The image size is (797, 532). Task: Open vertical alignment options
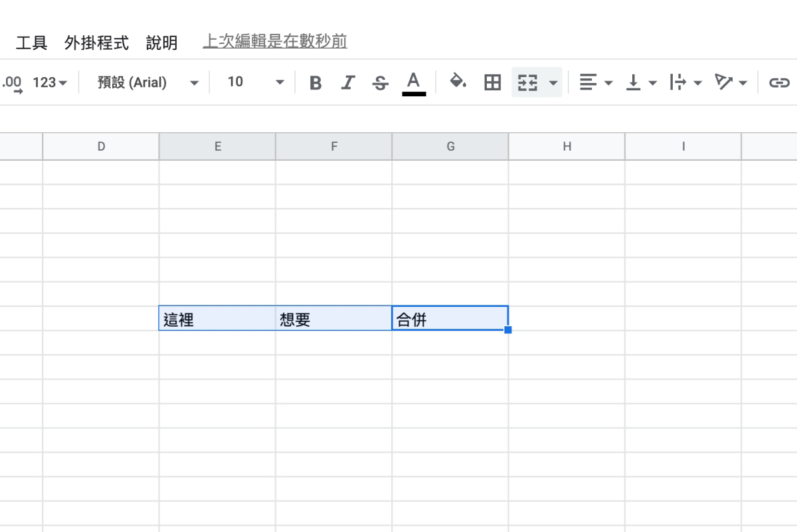click(636, 82)
